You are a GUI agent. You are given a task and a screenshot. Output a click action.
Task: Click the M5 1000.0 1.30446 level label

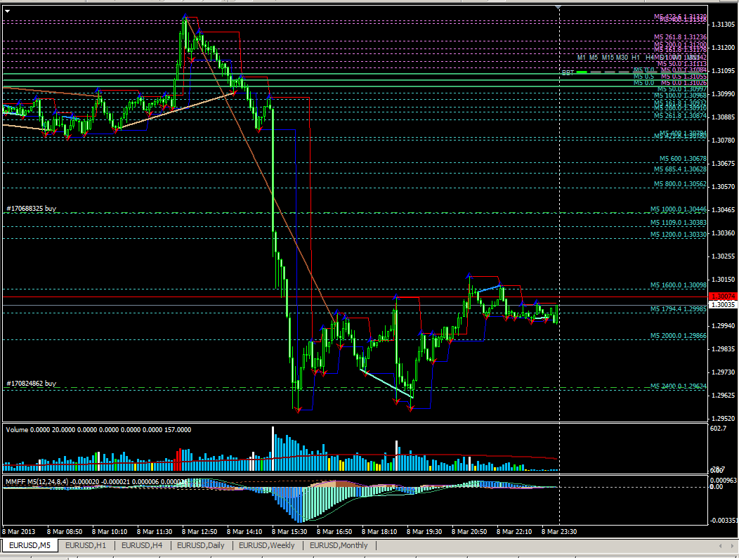[678, 209]
